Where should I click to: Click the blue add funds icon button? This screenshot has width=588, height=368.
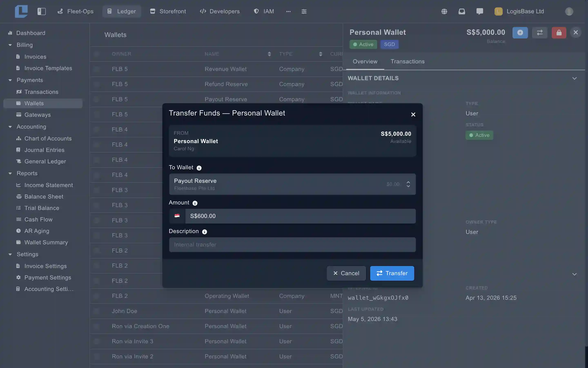pos(520,33)
